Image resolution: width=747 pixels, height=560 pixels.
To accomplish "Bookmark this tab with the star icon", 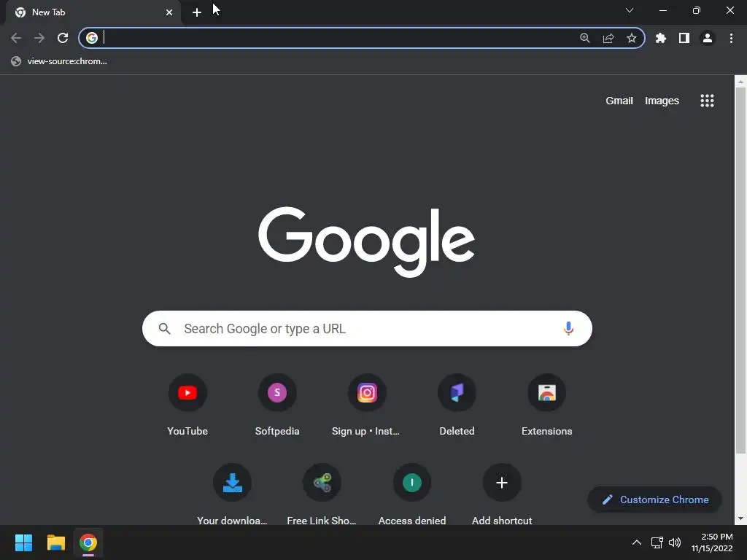I will [x=632, y=38].
